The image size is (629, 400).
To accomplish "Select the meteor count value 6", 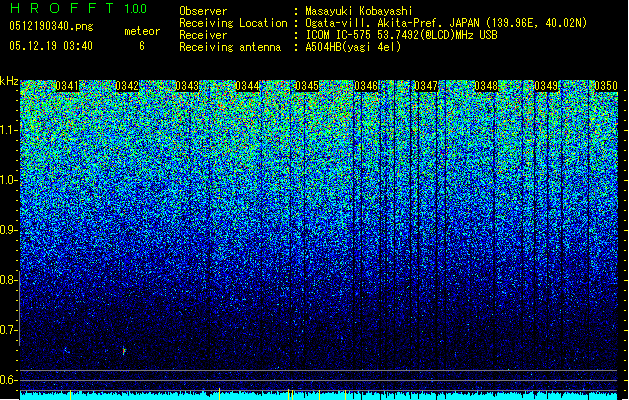I will [x=142, y=46].
